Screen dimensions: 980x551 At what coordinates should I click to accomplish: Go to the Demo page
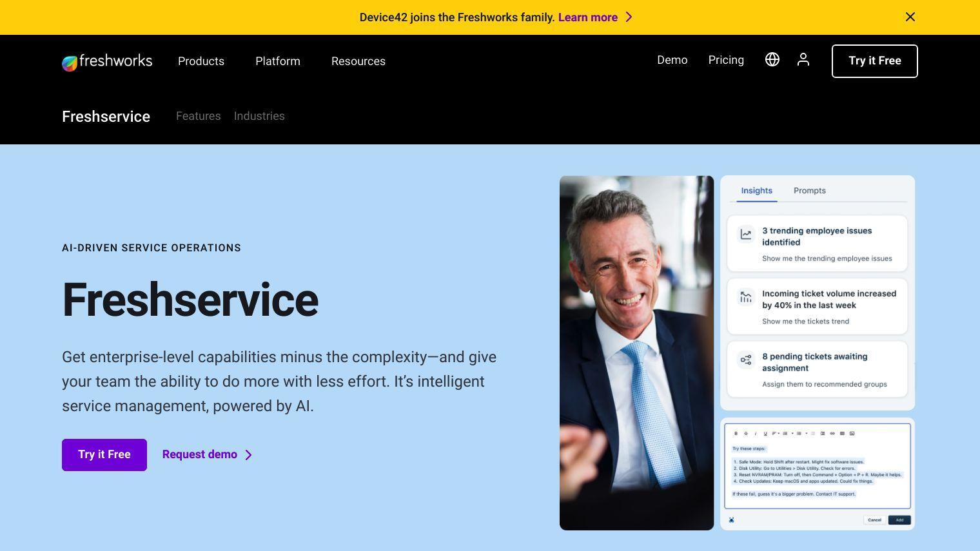(672, 60)
